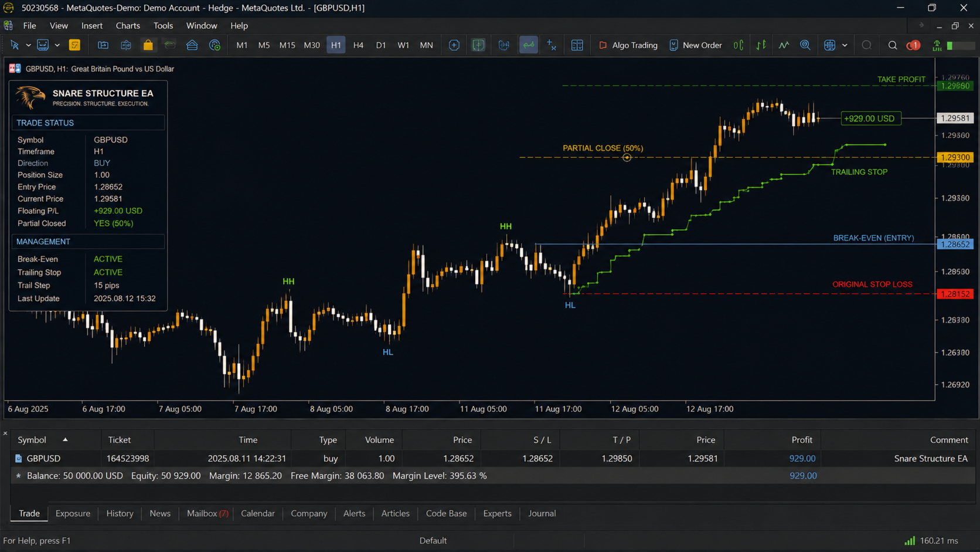980x552 pixels.
Task: Expand the cursor tool dropdown arrow
Action: click(x=28, y=45)
